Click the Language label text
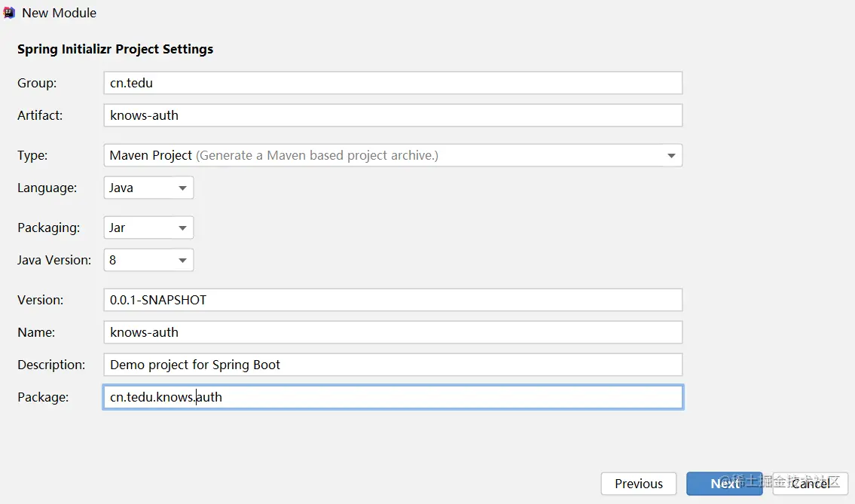 pos(47,188)
